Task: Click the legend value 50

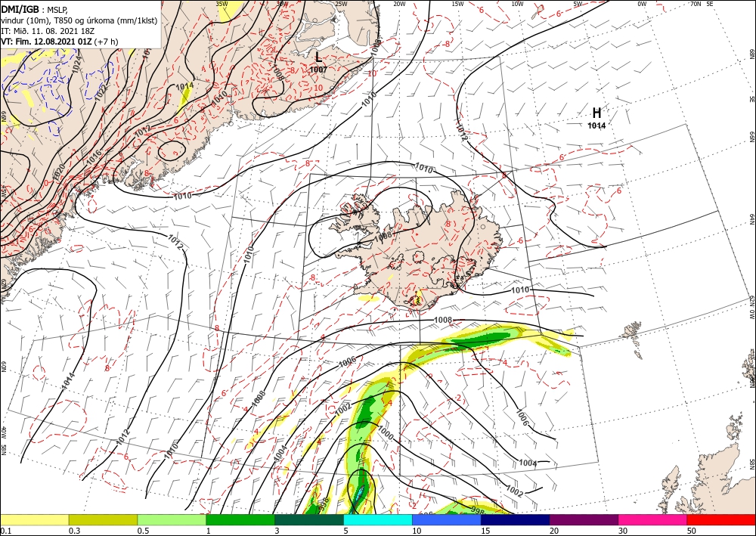Action: (692, 531)
